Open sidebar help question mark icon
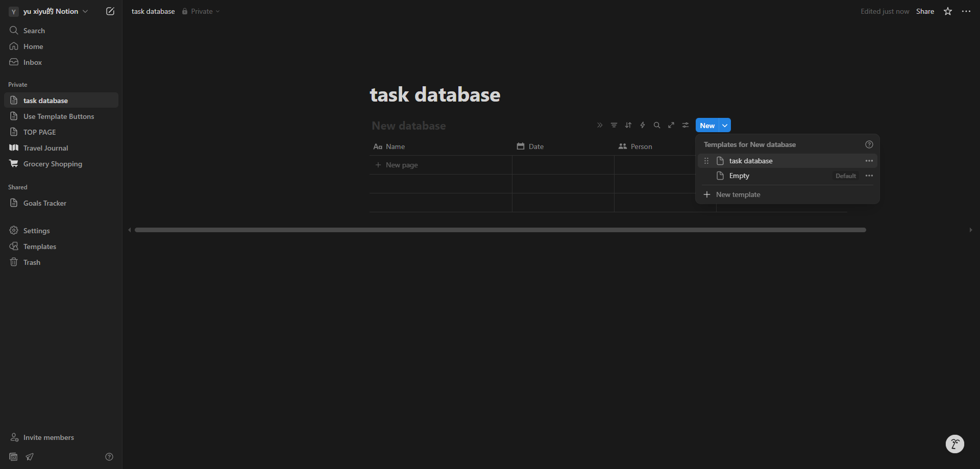 tap(109, 457)
